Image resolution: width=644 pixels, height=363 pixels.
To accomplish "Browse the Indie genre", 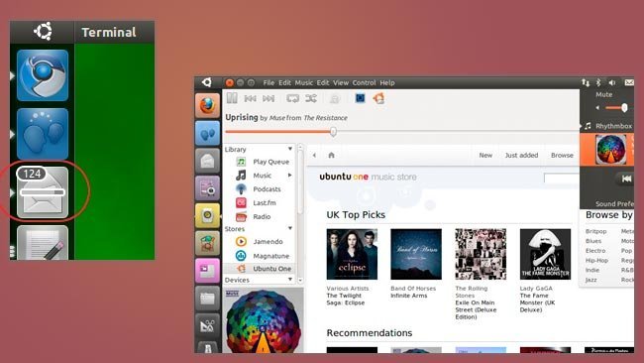I will [592, 270].
